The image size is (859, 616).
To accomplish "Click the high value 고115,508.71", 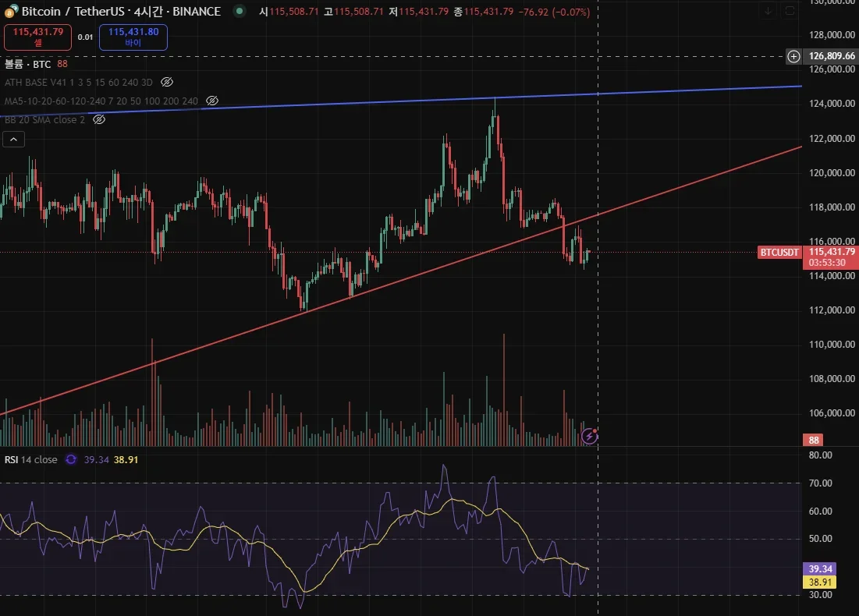I will (x=353, y=12).
